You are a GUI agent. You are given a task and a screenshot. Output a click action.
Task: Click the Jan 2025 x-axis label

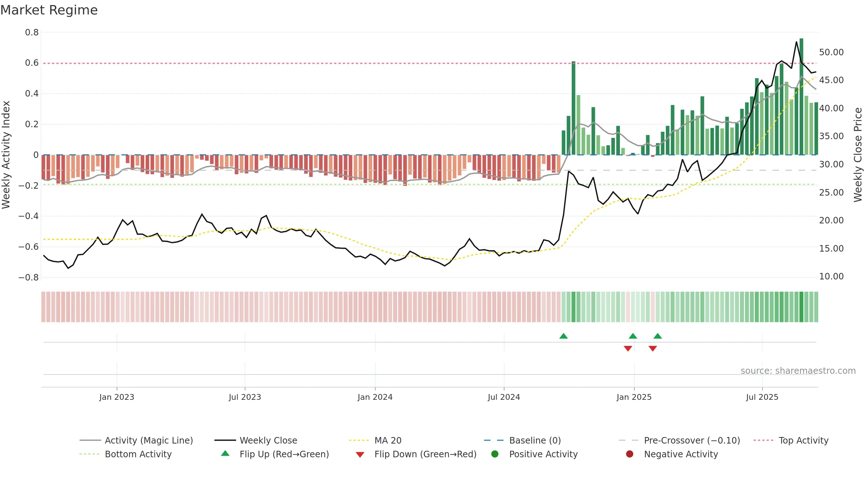(634, 397)
